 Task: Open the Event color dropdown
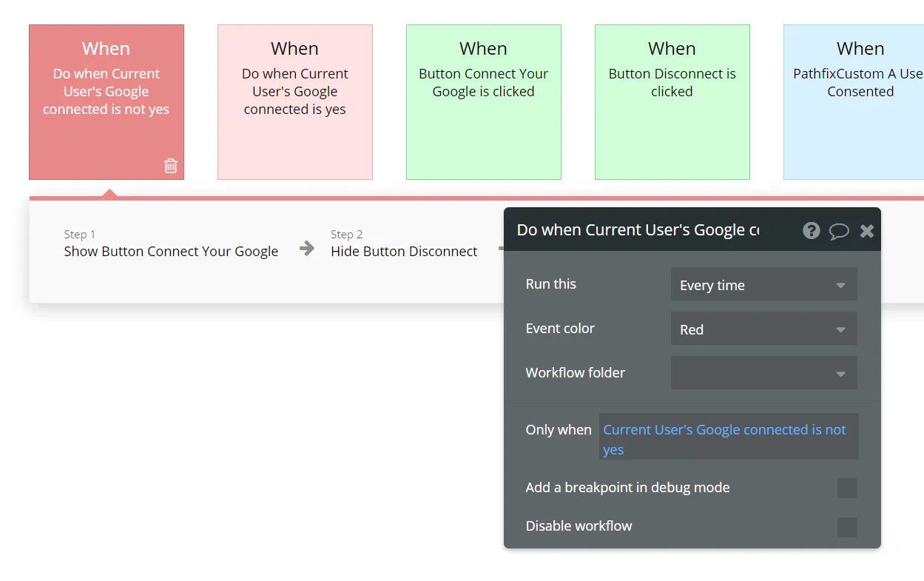[x=763, y=329]
